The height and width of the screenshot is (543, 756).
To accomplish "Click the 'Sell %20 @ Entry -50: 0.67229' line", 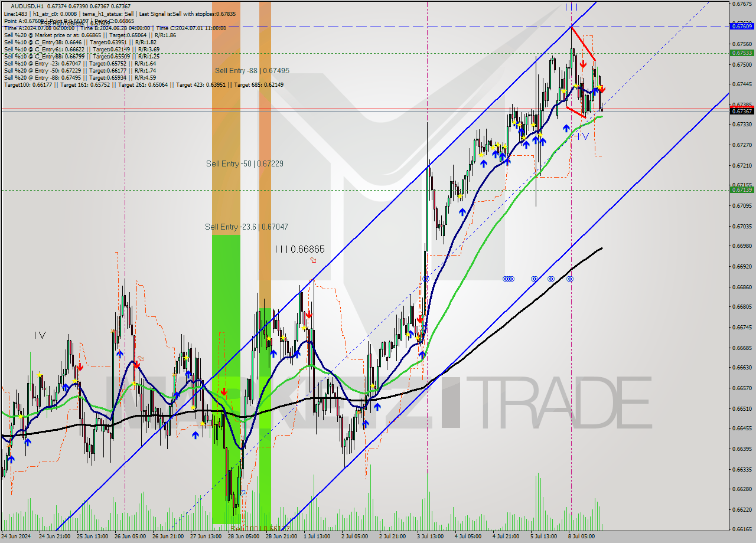I will (80, 70).
